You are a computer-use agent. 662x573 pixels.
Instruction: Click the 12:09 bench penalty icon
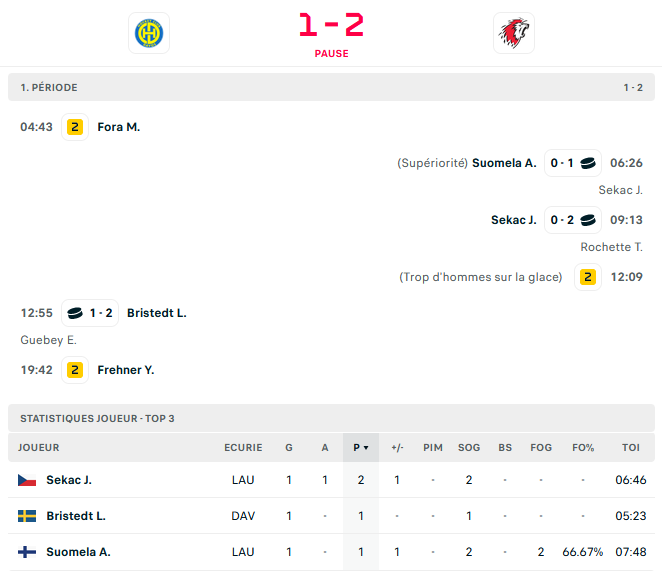(588, 277)
